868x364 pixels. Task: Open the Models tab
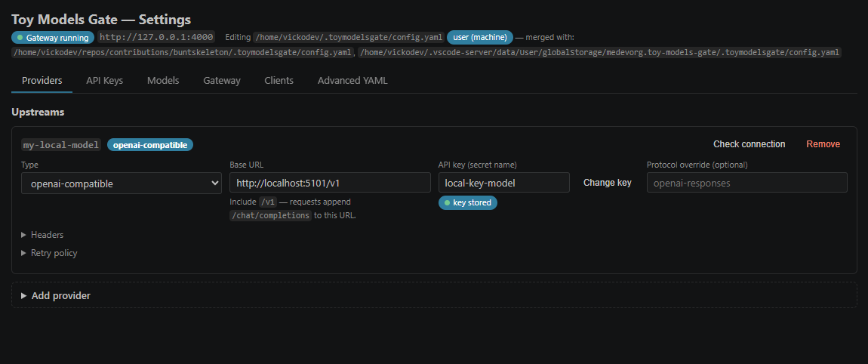tap(163, 80)
